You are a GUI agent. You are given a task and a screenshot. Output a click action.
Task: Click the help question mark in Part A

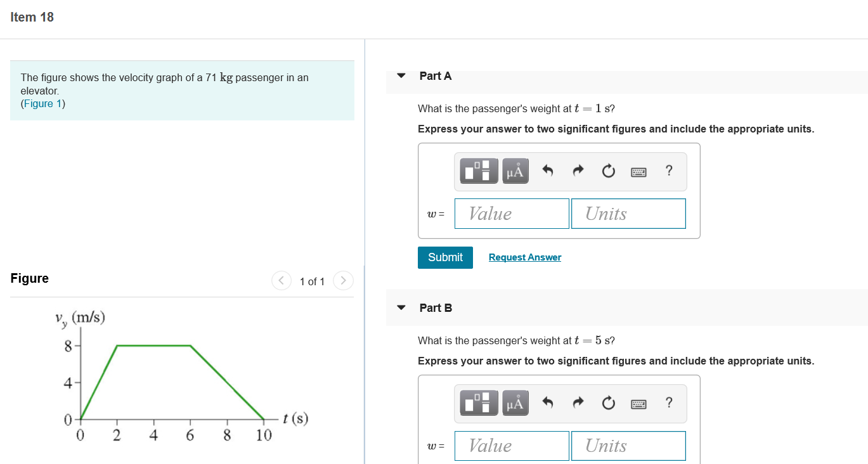coord(668,171)
